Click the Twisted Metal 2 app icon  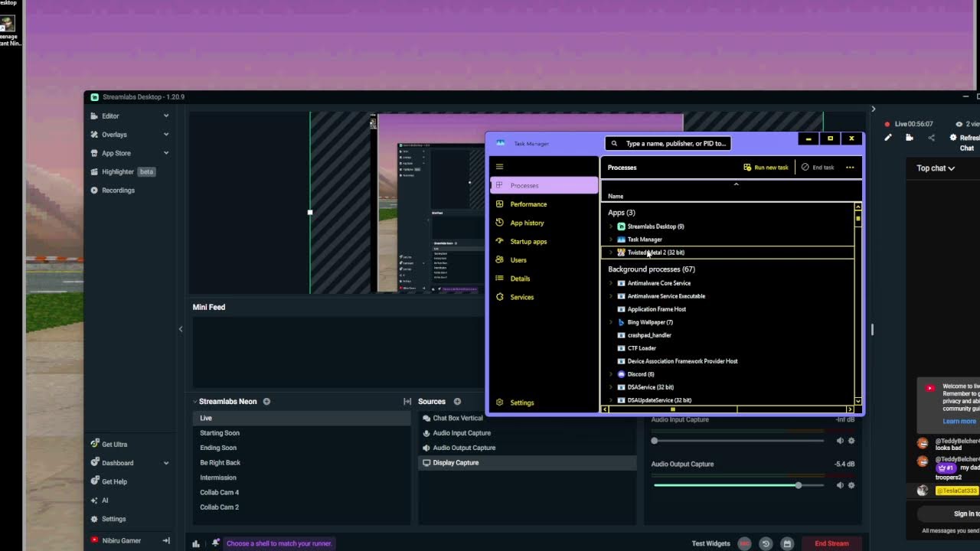pos(621,253)
